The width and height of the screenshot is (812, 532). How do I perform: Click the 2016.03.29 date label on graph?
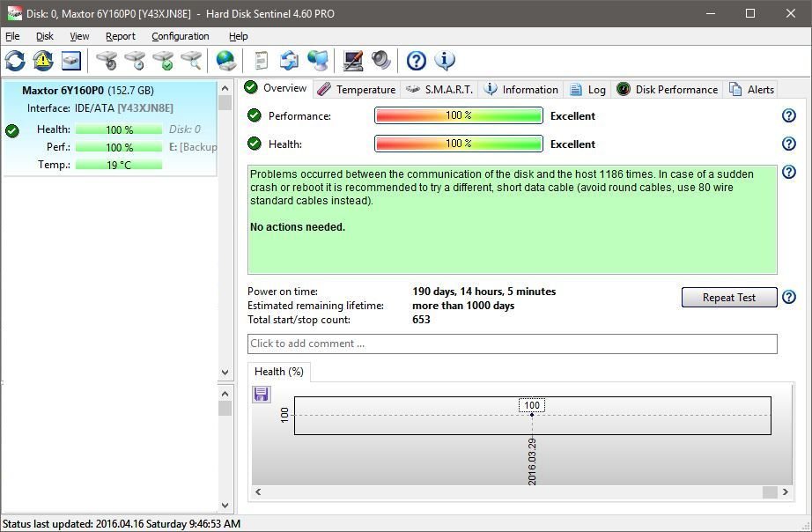[x=532, y=462]
